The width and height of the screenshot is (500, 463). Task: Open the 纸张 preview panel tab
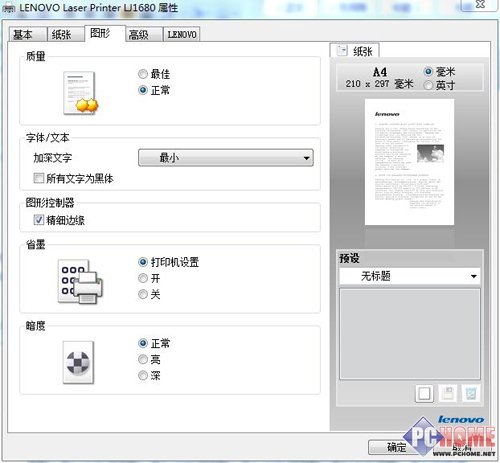click(354, 51)
